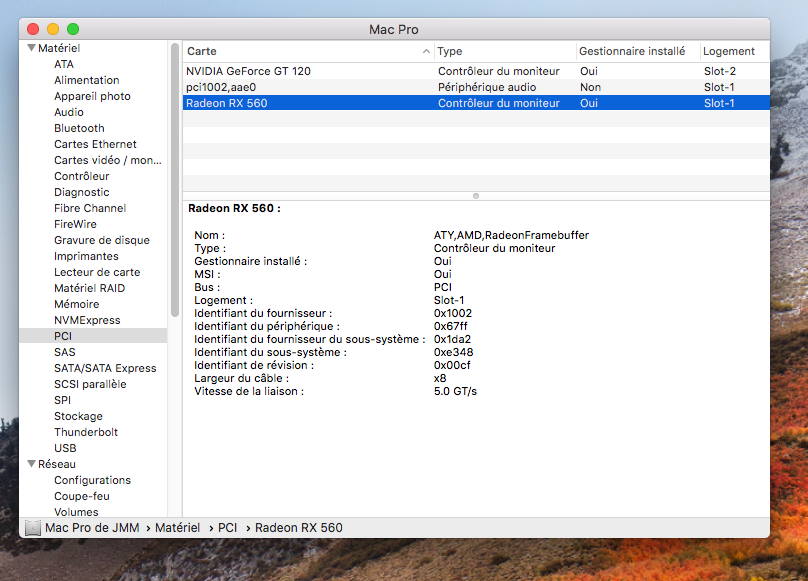Select SPI in the sidebar
808x581 pixels.
62,400
